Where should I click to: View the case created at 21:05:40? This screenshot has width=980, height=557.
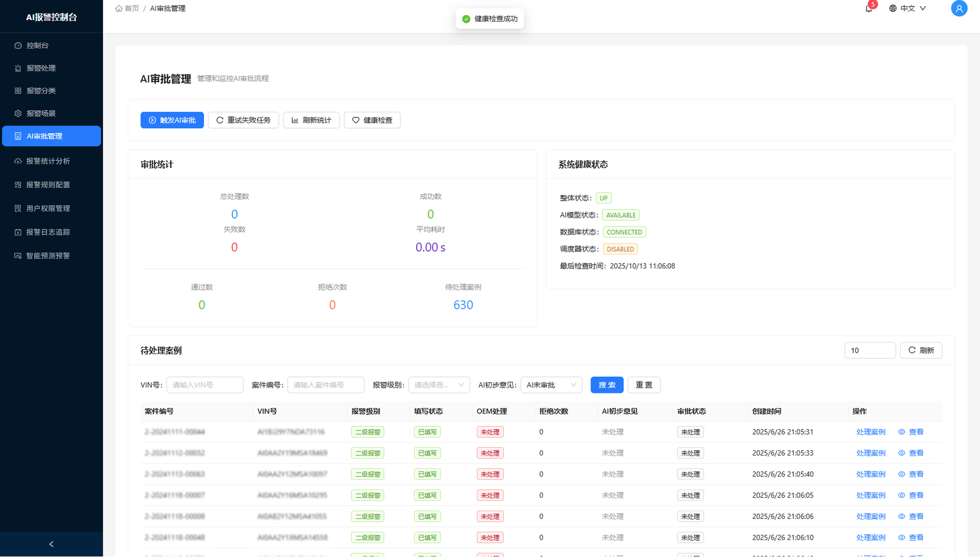(x=911, y=474)
